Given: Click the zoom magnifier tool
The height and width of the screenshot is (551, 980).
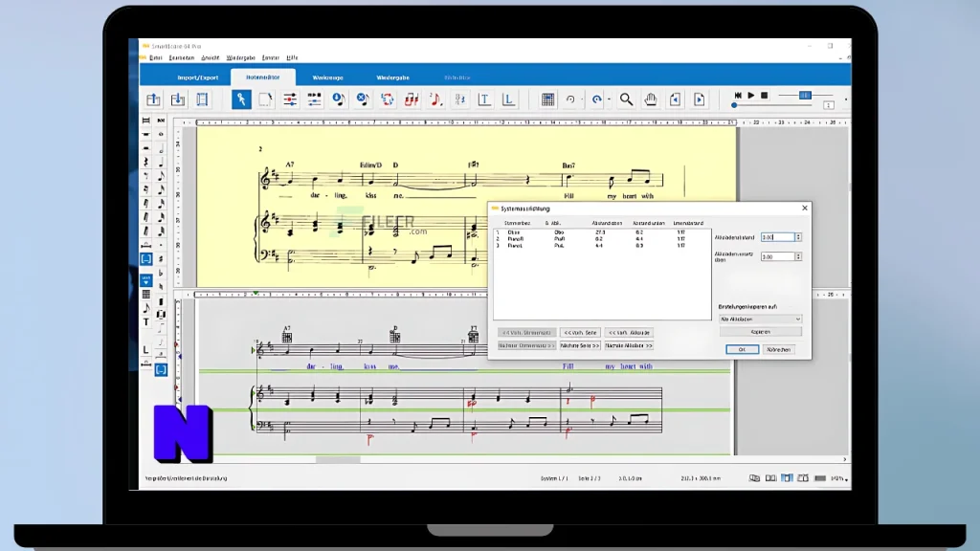Looking at the screenshot, I should coord(626,99).
